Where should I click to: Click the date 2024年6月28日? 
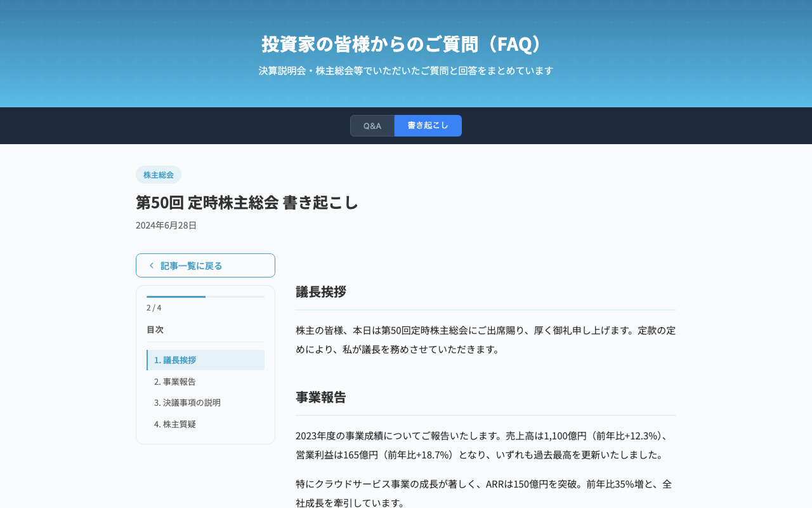[x=166, y=225]
